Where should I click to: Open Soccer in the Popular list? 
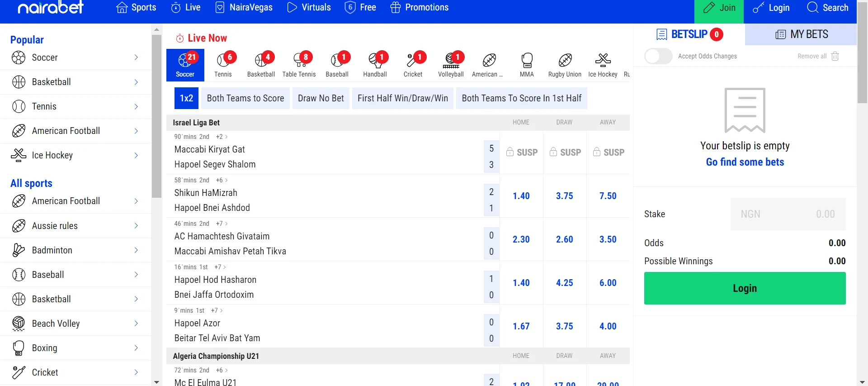click(75, 57)
